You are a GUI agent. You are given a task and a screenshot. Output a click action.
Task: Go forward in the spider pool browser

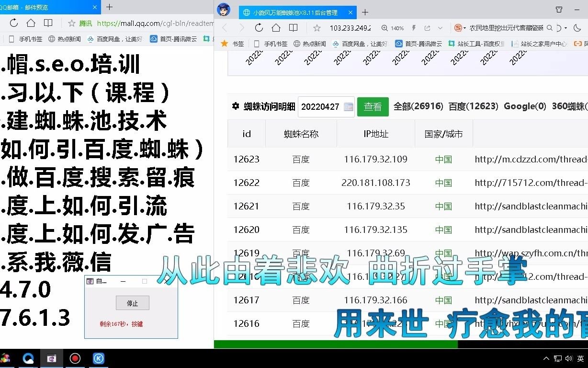241,28
